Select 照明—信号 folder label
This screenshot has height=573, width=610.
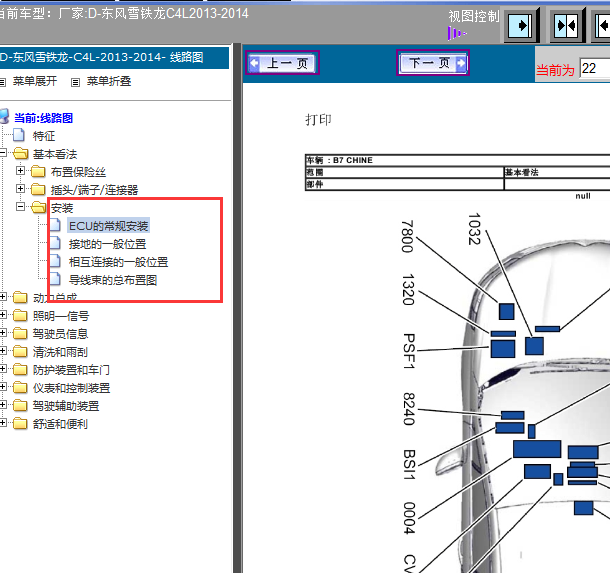click(x=61, y=315)
